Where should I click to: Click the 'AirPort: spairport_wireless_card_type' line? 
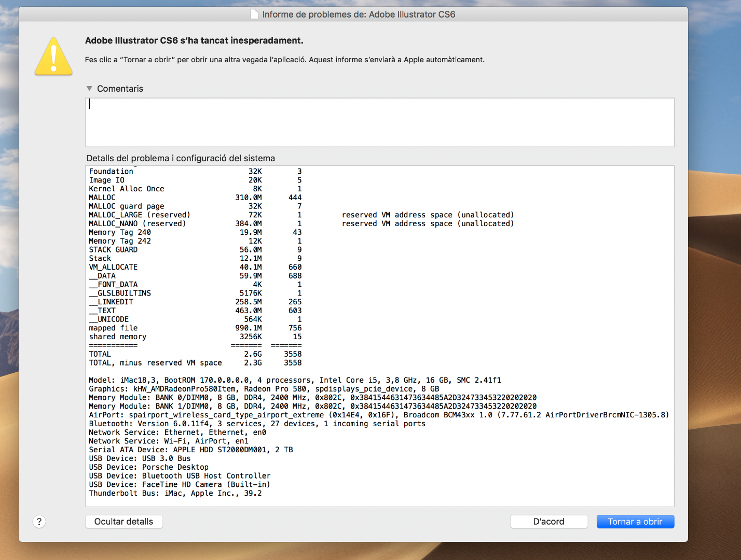point(379,415)
